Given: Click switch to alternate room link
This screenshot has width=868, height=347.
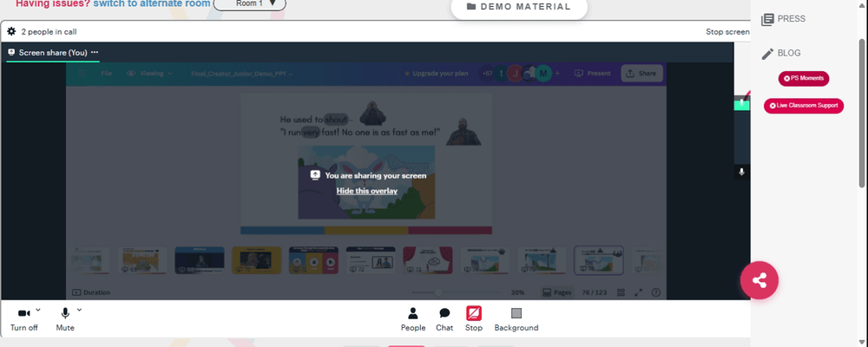Looking at the screenshot, I should point(152,3).
